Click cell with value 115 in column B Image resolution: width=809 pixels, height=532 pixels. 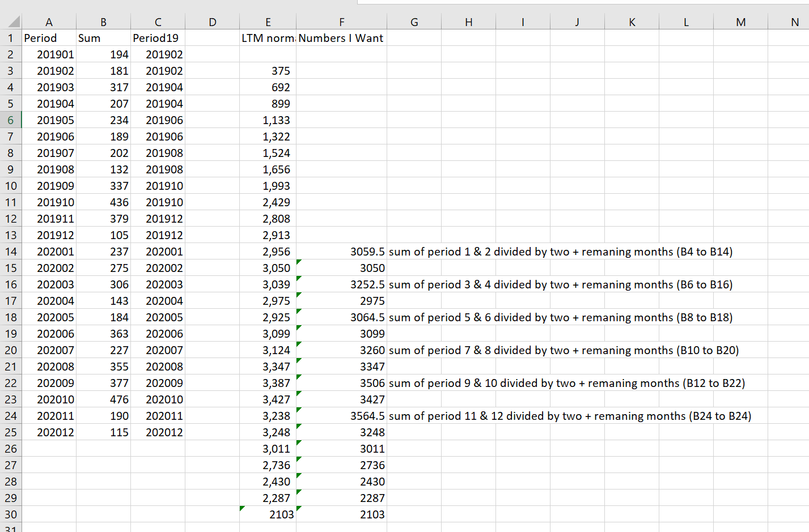pos(103,432)
